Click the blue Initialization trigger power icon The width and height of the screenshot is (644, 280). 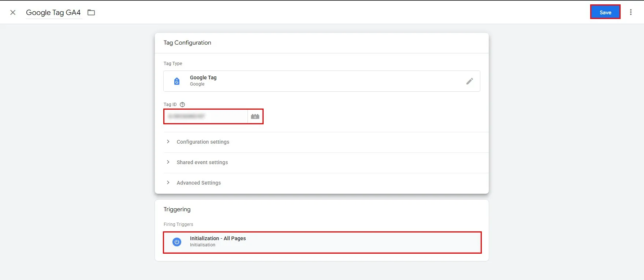click(177, 242)
